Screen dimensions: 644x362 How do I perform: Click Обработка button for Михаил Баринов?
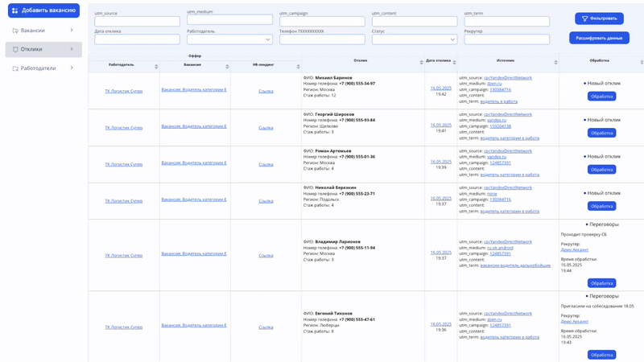click(x=601, y=97)
